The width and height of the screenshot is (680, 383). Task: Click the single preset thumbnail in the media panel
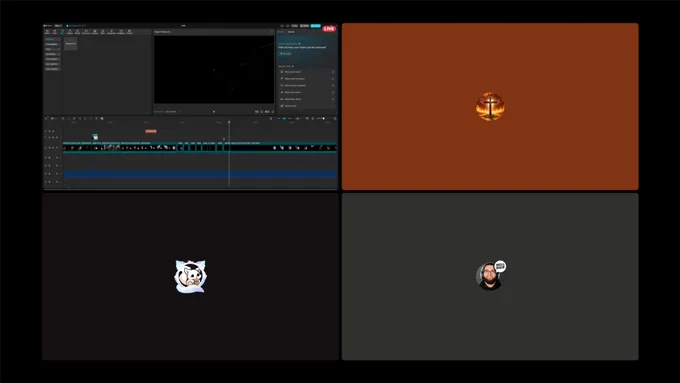(x=71, y=43)
